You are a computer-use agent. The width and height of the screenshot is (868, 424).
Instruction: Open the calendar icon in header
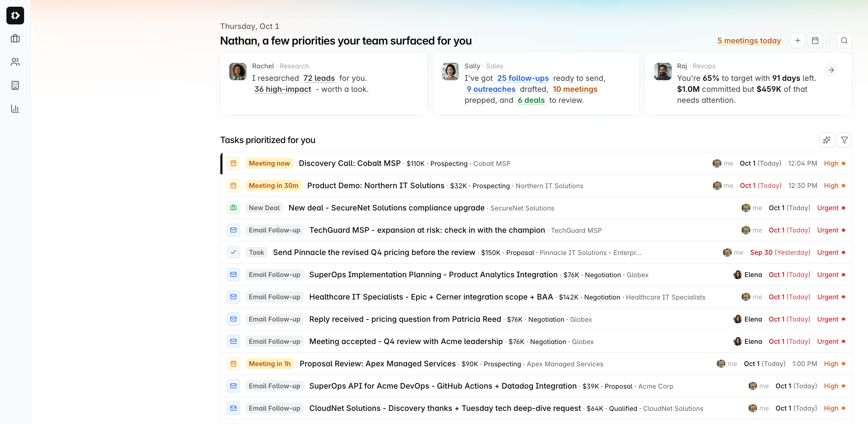pos(815,41)
